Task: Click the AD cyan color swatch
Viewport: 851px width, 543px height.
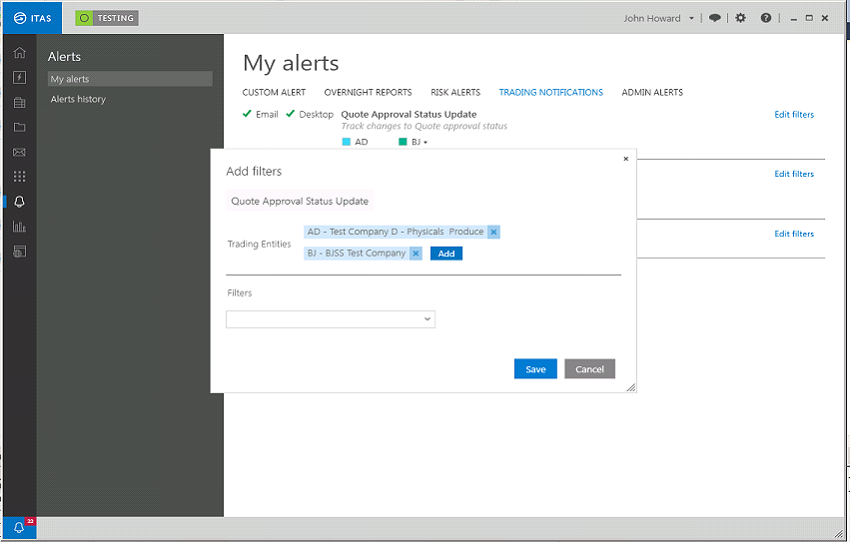Action: coord(346,142)
